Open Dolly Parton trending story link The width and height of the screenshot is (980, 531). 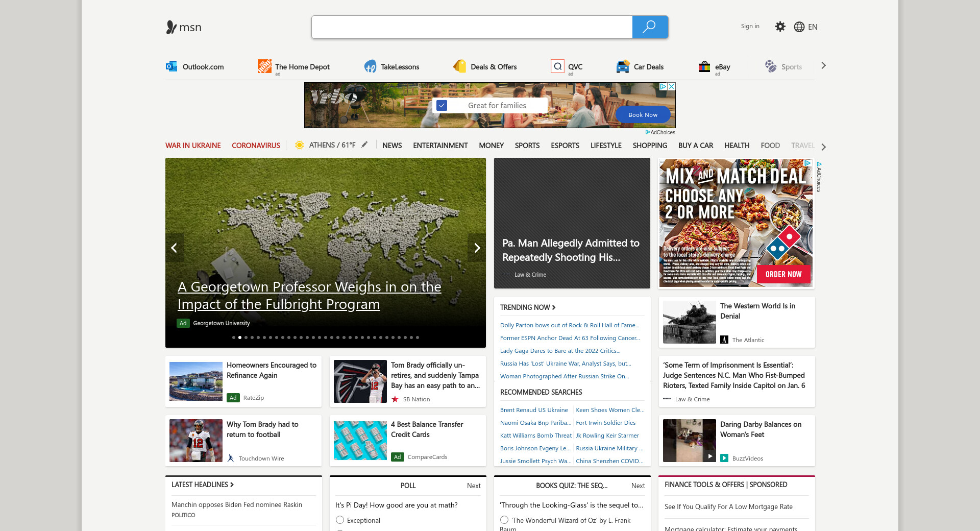click(569, 325)
